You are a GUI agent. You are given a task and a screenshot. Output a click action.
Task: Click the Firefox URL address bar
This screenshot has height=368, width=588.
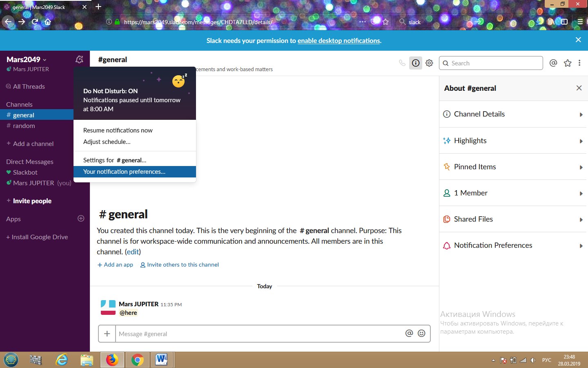[x=237, y=22]
